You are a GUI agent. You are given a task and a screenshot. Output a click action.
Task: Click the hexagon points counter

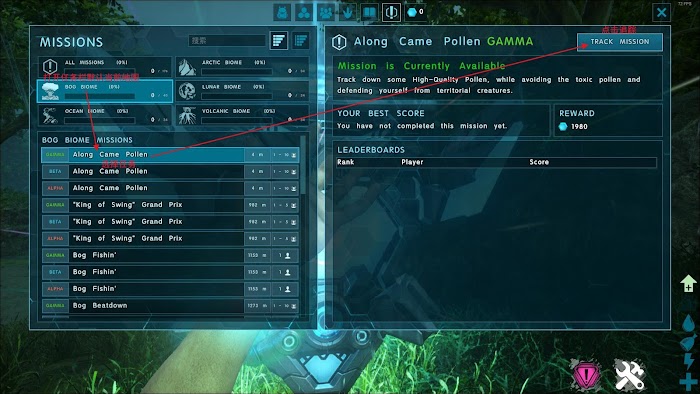415,12
